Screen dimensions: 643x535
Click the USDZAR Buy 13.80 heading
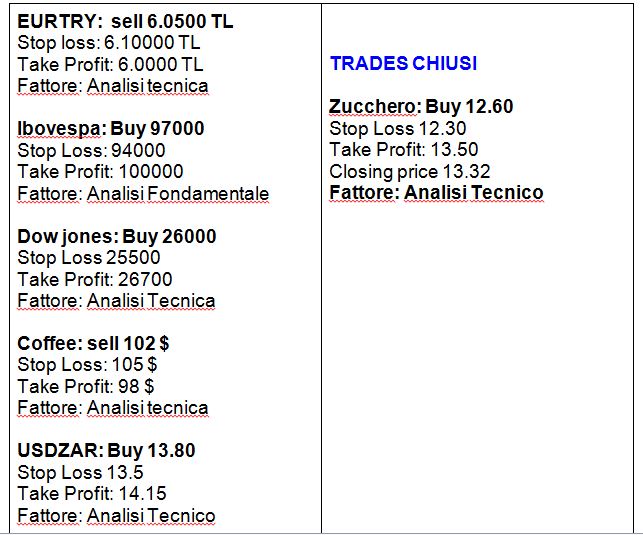click(106, 451)
